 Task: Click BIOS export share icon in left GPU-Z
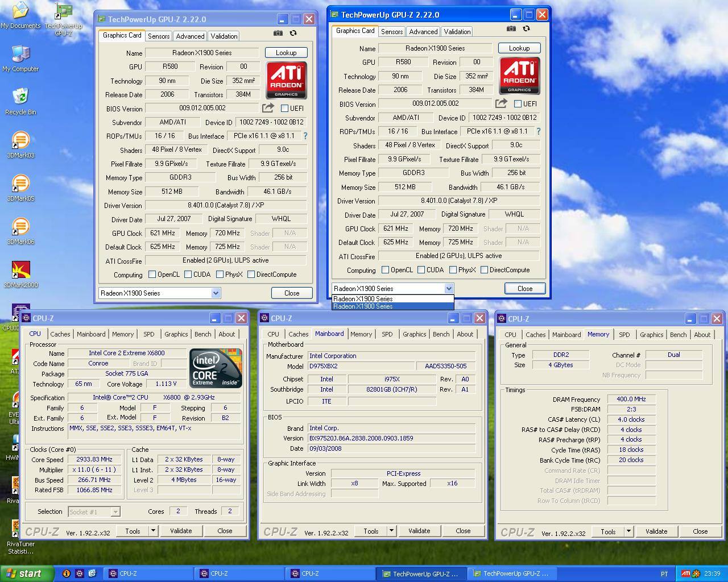(268, 108)
